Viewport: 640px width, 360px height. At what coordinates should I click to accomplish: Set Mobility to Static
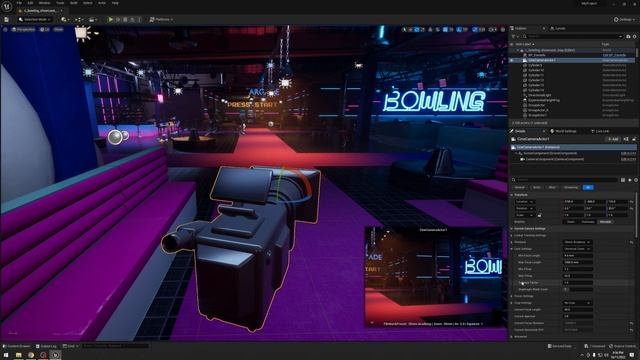coord(571,222)
